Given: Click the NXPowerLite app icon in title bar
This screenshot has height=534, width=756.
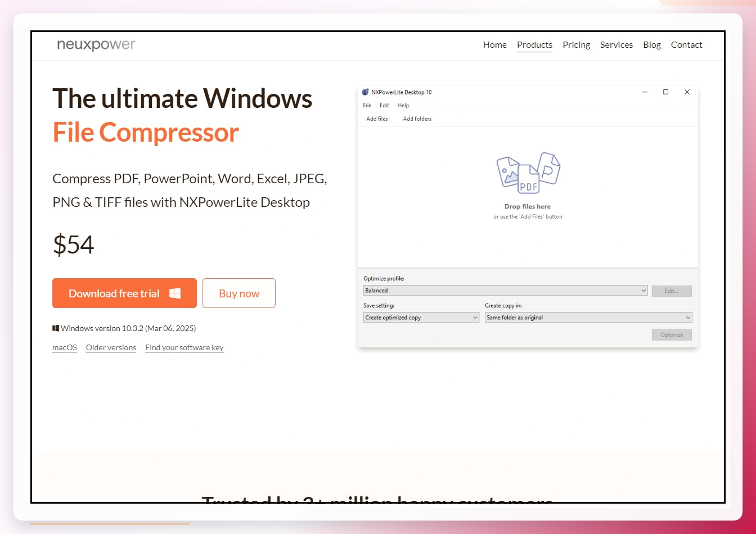Looking at the screenshot, I should tap(365, 92).
